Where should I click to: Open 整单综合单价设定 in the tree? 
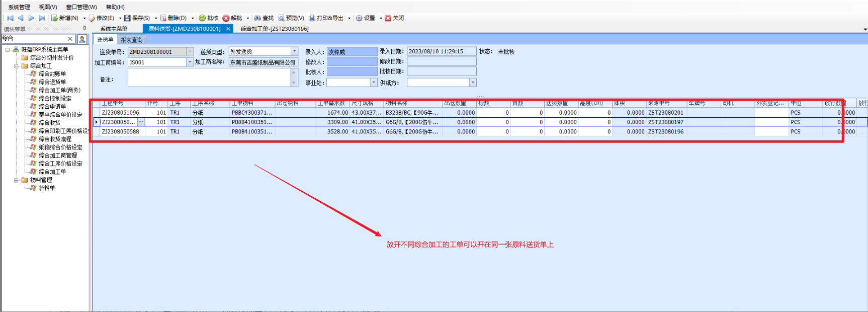[60, 114]
